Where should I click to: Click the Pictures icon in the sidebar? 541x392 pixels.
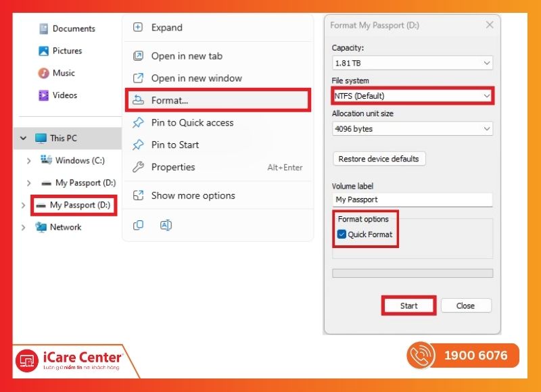(43, 51)
